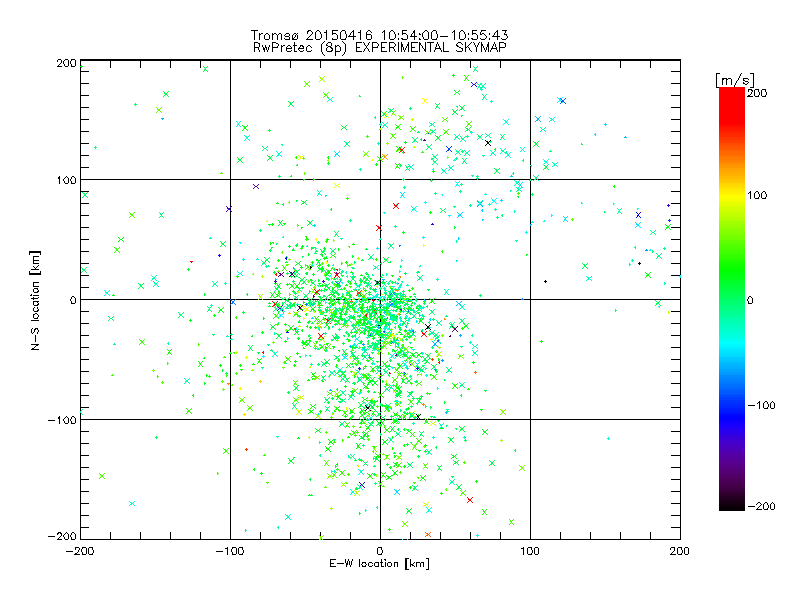800x600 pixels.
Task: Click the '200' tick label on the x-axis
Action: coord(680,551)
